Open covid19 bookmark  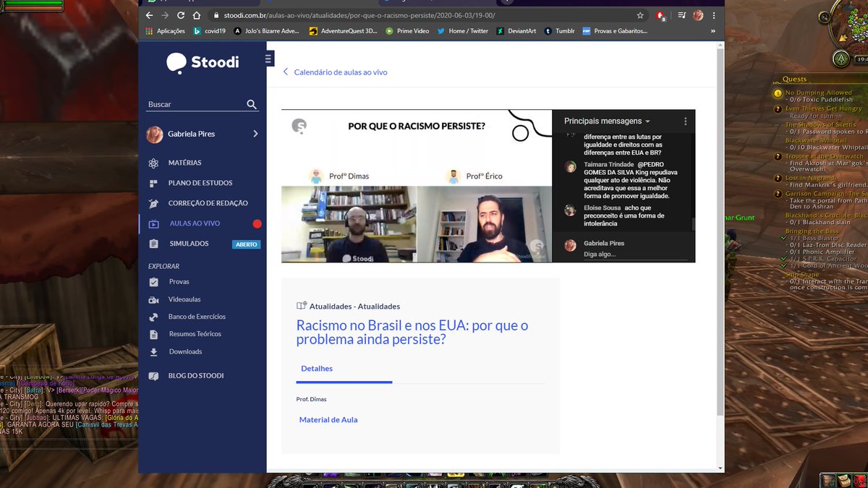point(209,31)
